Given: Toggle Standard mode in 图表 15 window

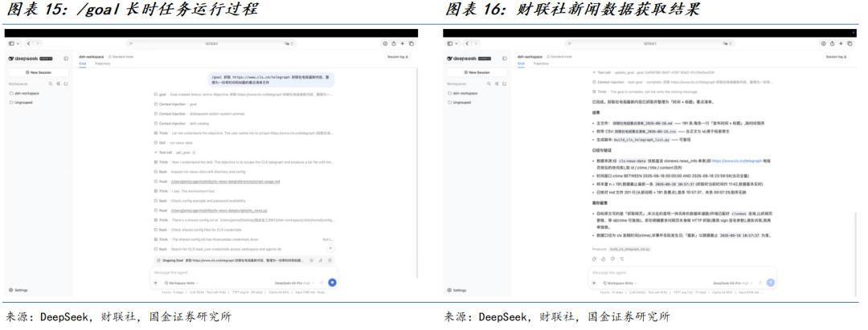Looking at the screenshot, I should tap(121, 57).
